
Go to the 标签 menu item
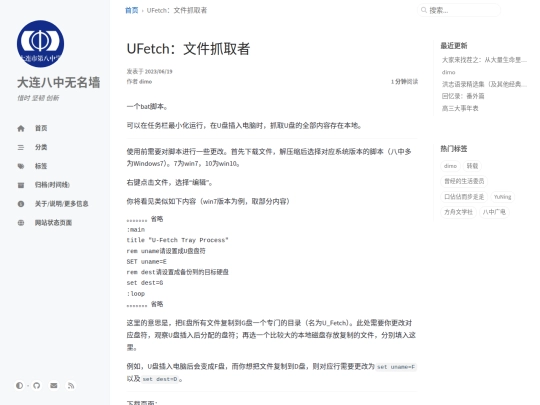click(41, 166)
